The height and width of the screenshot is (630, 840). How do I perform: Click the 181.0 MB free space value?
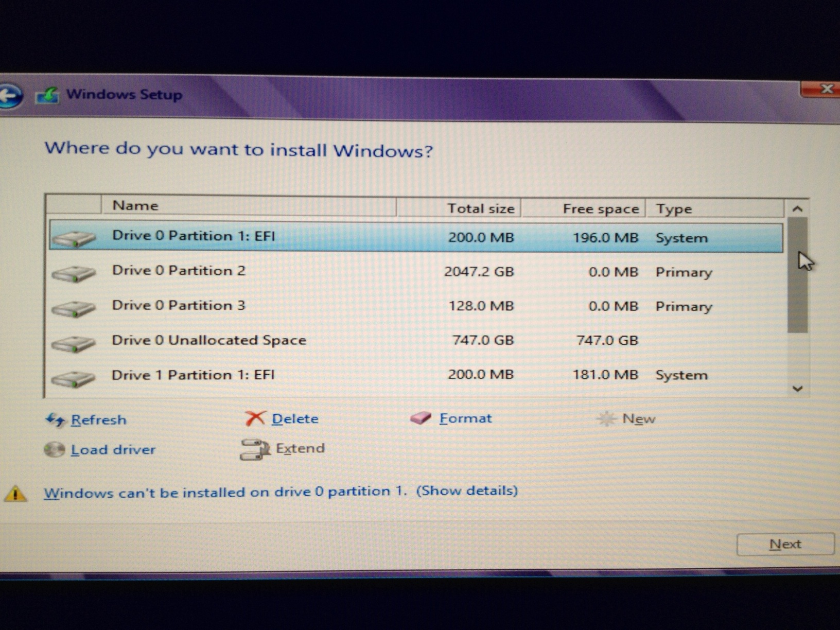pos(605,375)
